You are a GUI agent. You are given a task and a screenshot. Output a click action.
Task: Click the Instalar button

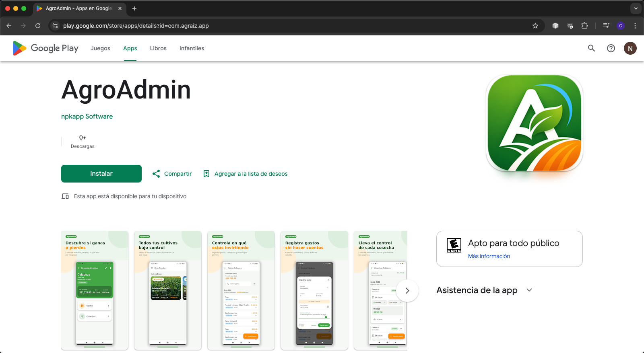pos(101,174)
